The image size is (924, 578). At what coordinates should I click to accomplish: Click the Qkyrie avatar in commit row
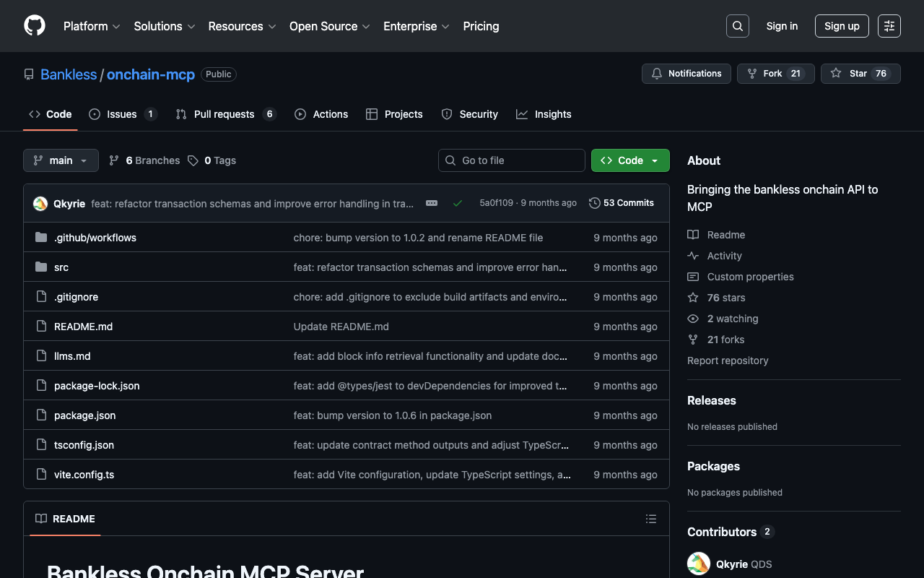click(x=40, y=204)
